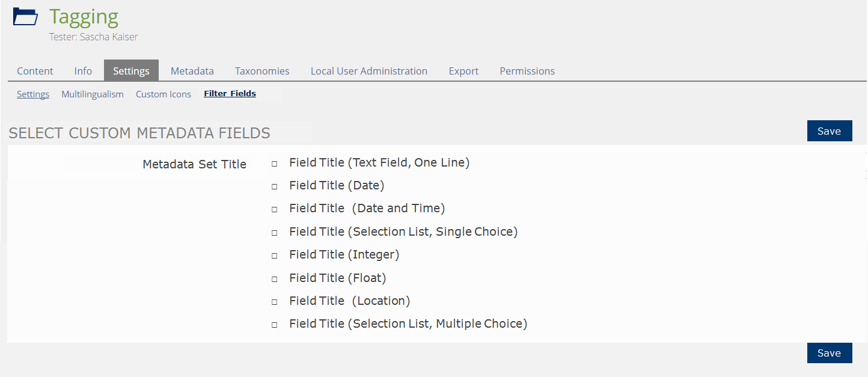The height and width of the screenshot is (377, 868).
Task: Enable the Date field checkbox
Action: [274, 186]
